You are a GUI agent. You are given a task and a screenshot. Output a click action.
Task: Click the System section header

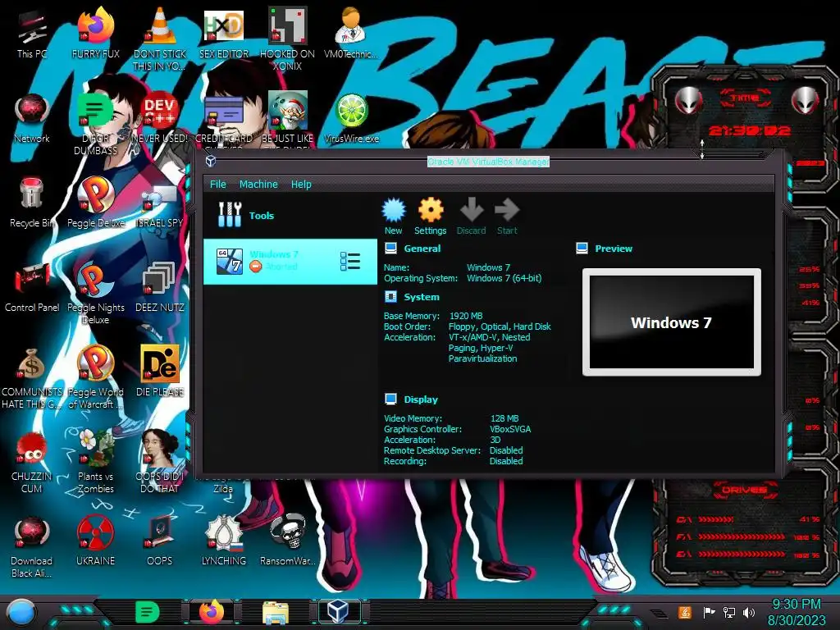coord(422,297)
